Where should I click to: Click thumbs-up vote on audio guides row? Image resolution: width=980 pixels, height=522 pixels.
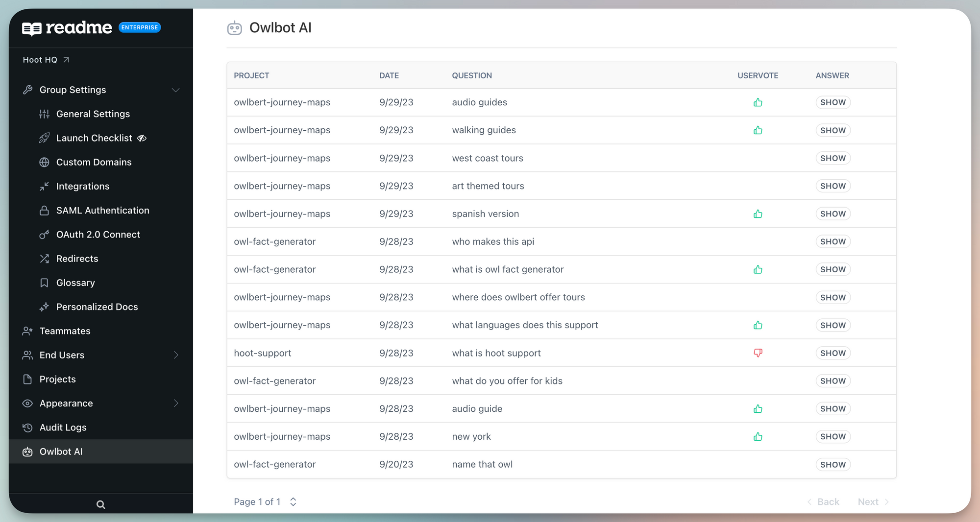pyautogui.click(x=758, y=102)
